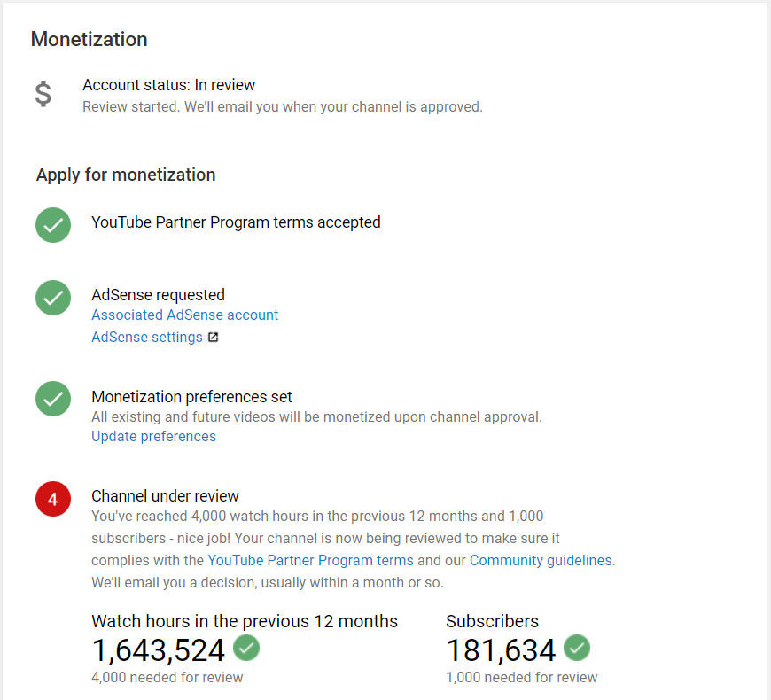This screenshot has width=771, height=700.
Task: Click the Subscribers label
Action: point(492,621)
